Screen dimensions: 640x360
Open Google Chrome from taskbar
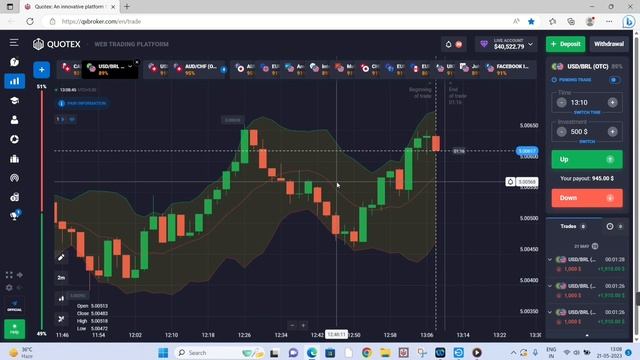[367, 353]
